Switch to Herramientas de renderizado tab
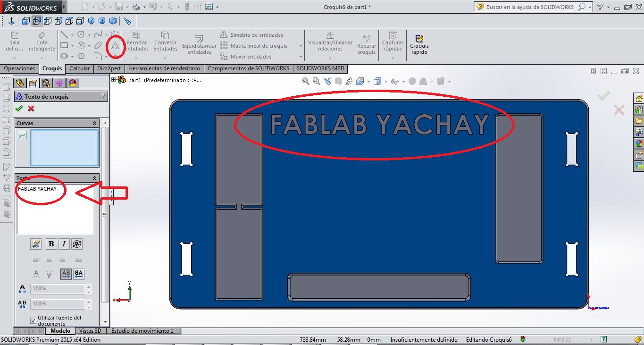The image size is (644, 345). [164, 68]
